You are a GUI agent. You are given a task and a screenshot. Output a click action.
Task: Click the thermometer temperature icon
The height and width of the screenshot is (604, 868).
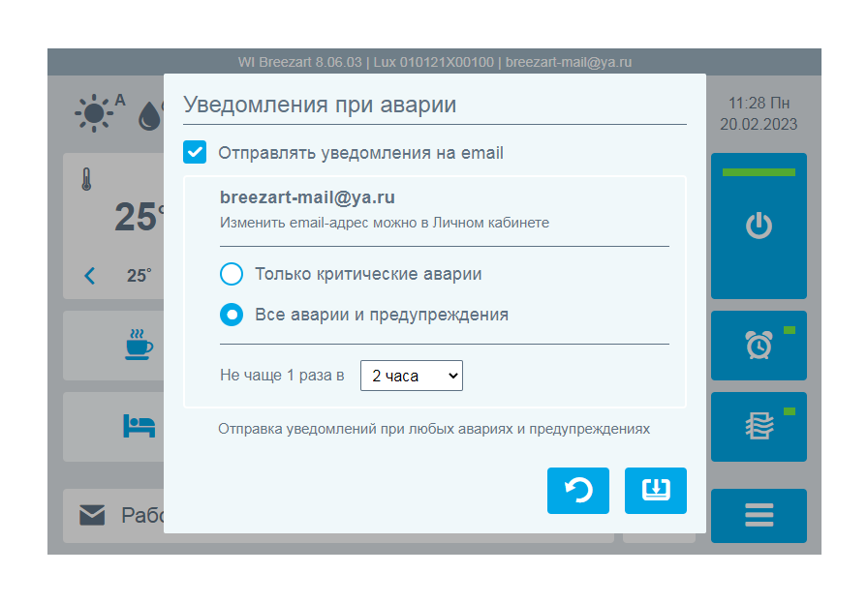pos(86,179)
